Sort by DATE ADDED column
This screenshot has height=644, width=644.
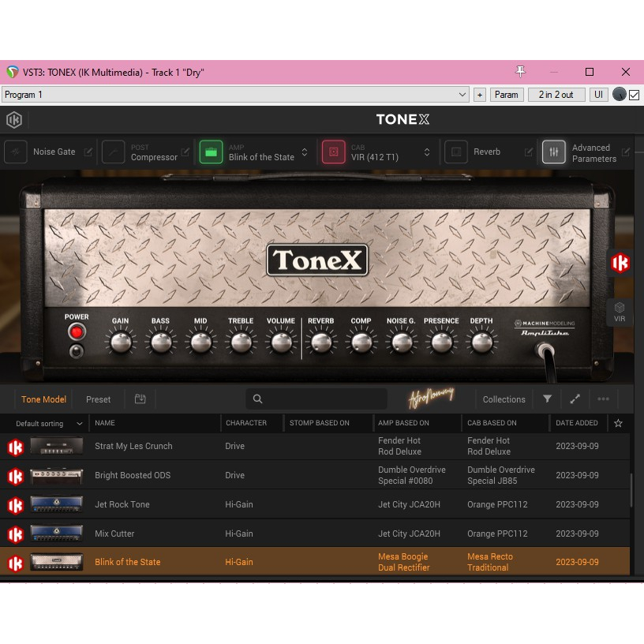pyautogui.click(x=577, y=423)
